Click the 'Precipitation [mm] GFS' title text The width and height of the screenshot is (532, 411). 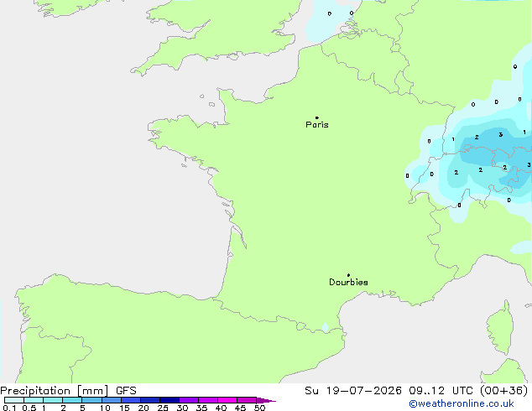(x=68, y=391)
